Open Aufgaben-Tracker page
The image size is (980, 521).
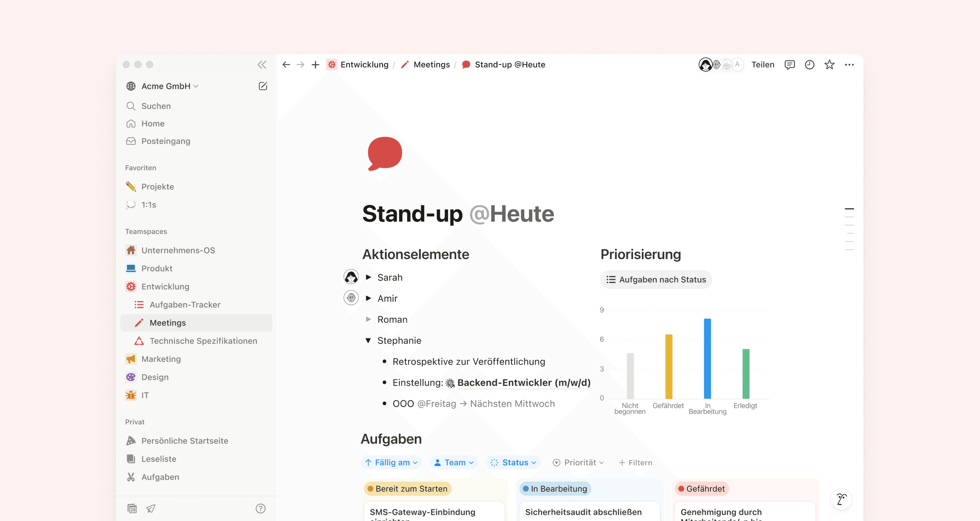tap(196, 305)
